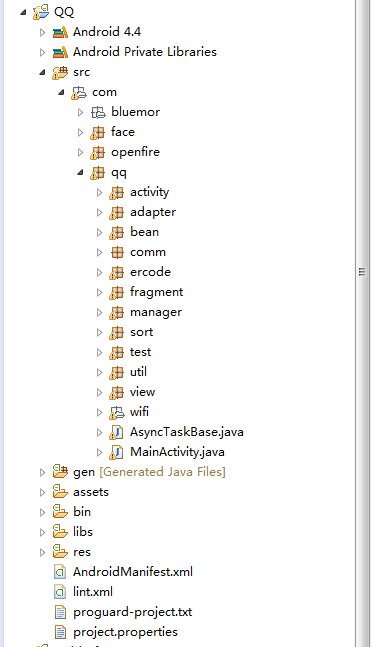Click the bean package icon
Image resolution: width=375 pixels, height=647 pixels.
pyautogui.click(x=117, y=232)
